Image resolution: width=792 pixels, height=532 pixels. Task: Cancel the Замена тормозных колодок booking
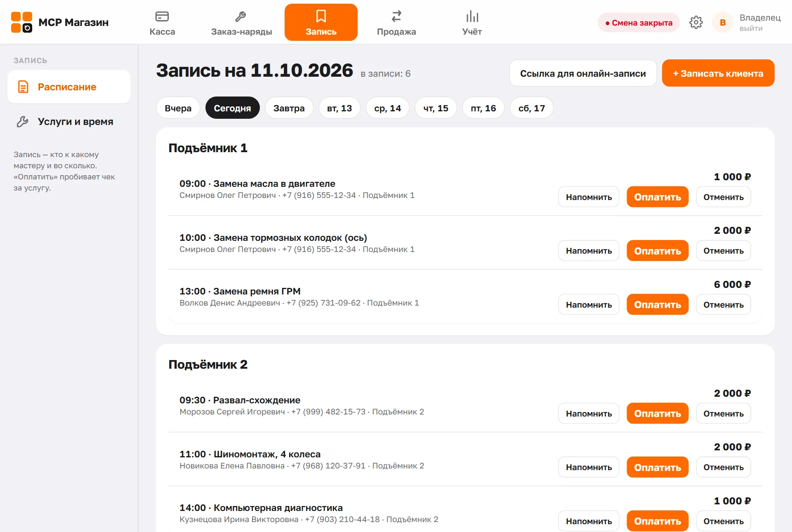pyautogui.click(x=724, y=251)
